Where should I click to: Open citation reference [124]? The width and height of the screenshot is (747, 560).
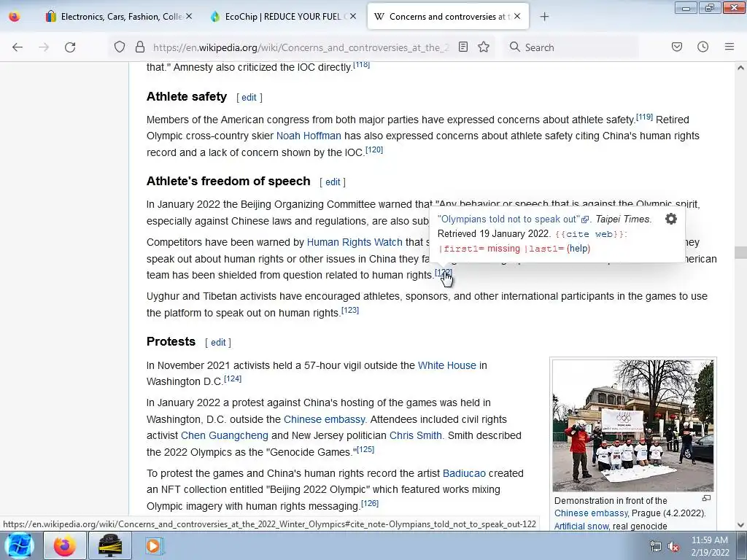[x=233, y=378]
